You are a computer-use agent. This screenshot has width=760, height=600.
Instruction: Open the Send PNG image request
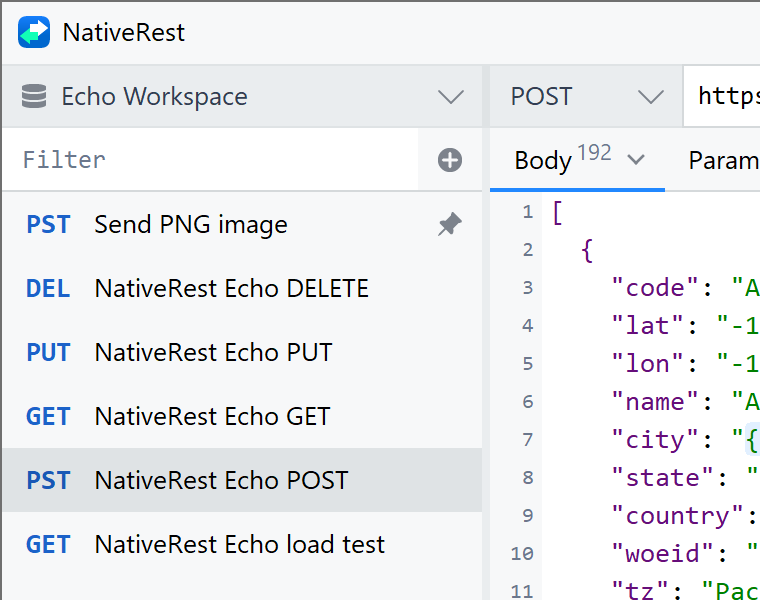point(242,224)
